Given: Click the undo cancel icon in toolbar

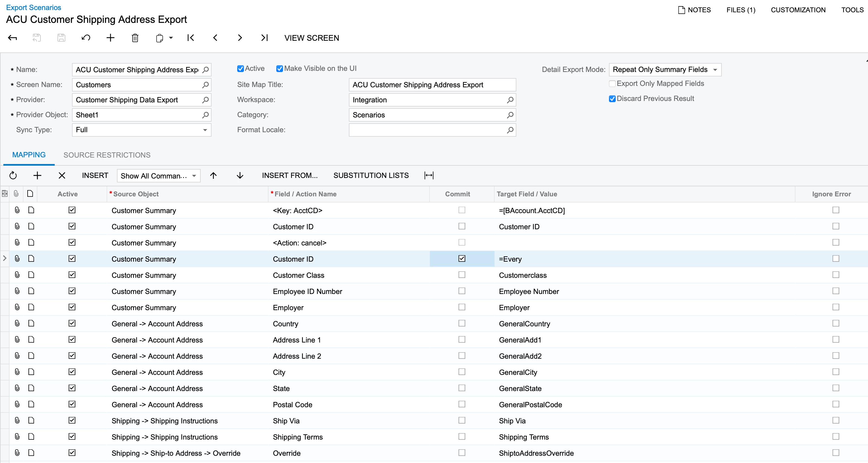Looking at the screenshot, I should click(86, 38).
